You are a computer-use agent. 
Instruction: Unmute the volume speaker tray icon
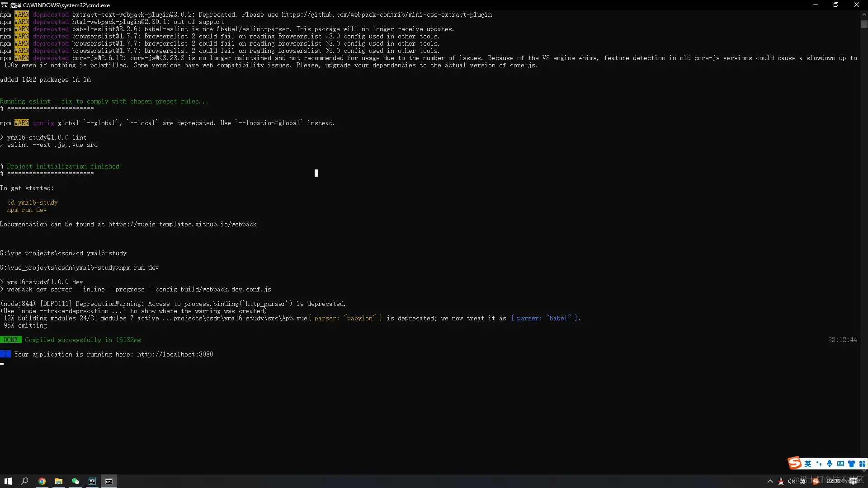coord(791,481)
